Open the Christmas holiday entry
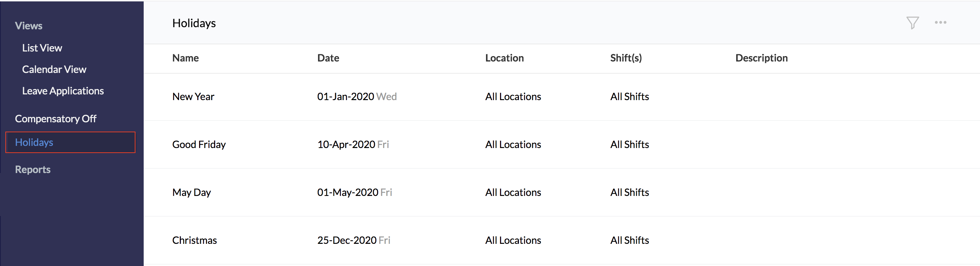The image size is (980, 266). 194,241
